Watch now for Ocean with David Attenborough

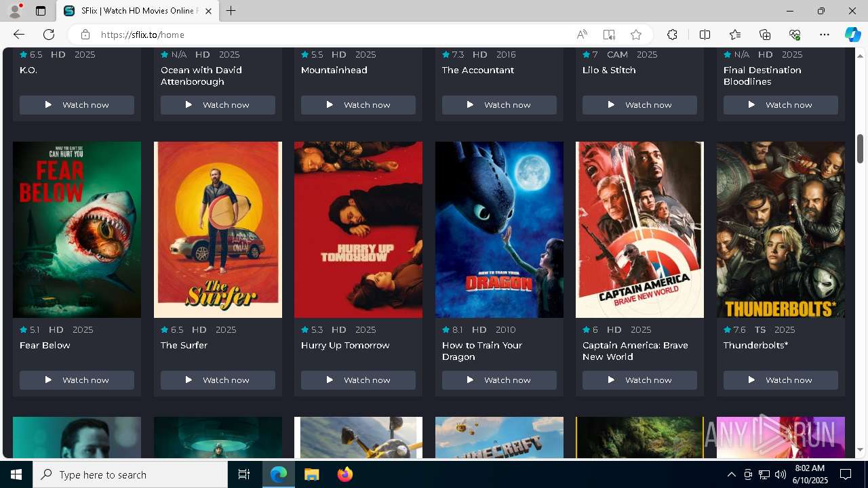218,104
